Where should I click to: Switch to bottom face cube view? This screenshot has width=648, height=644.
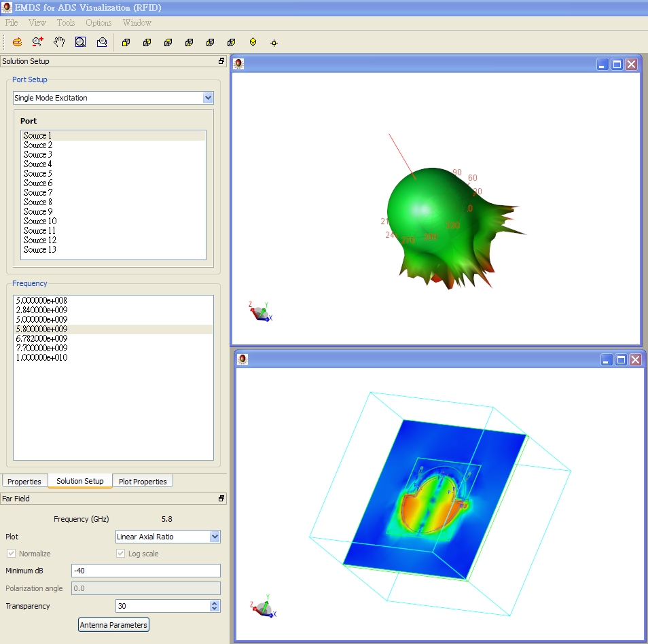click(x=190, y=42)
